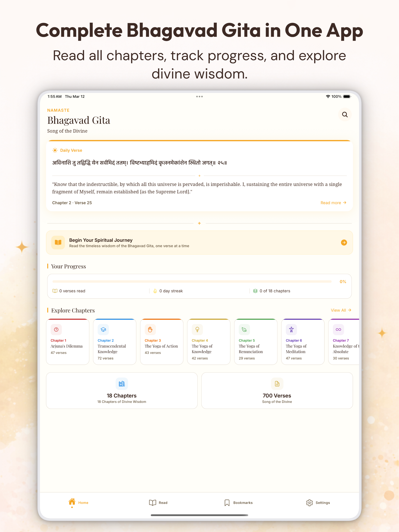Click the Daily Verse sun icon
Image resolution: width=399 pixels, height=532 pixels.
(x=55, y=150)
